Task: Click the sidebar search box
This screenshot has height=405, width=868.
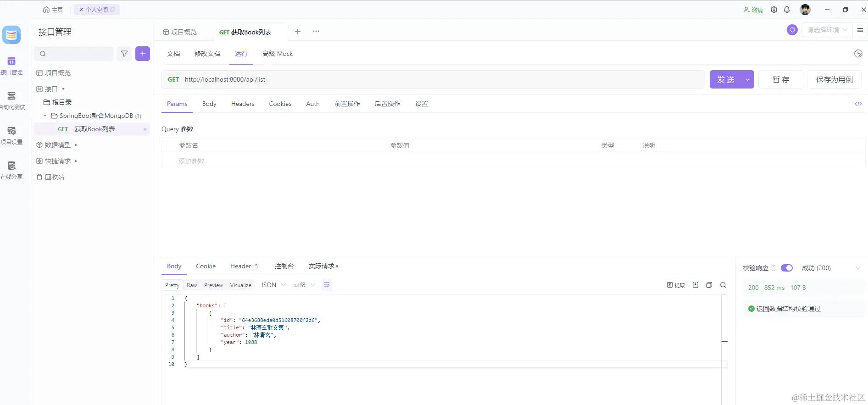Action: coord(74,54)
